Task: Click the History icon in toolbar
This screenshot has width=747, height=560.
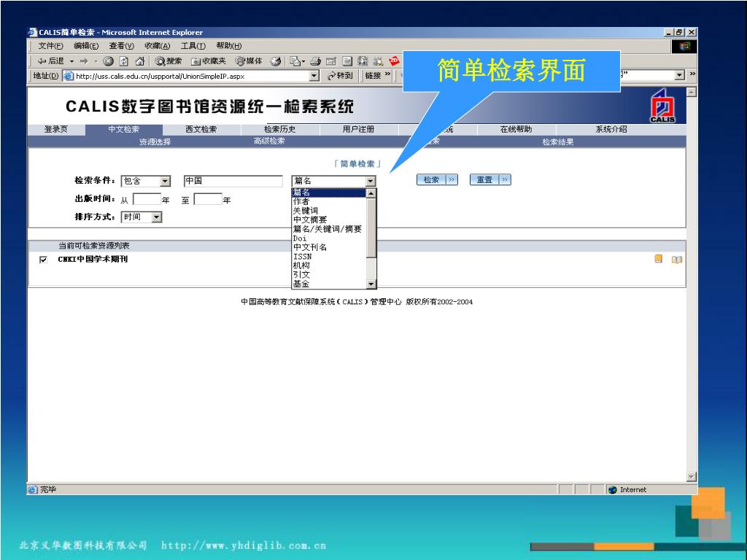Action: 275,61
